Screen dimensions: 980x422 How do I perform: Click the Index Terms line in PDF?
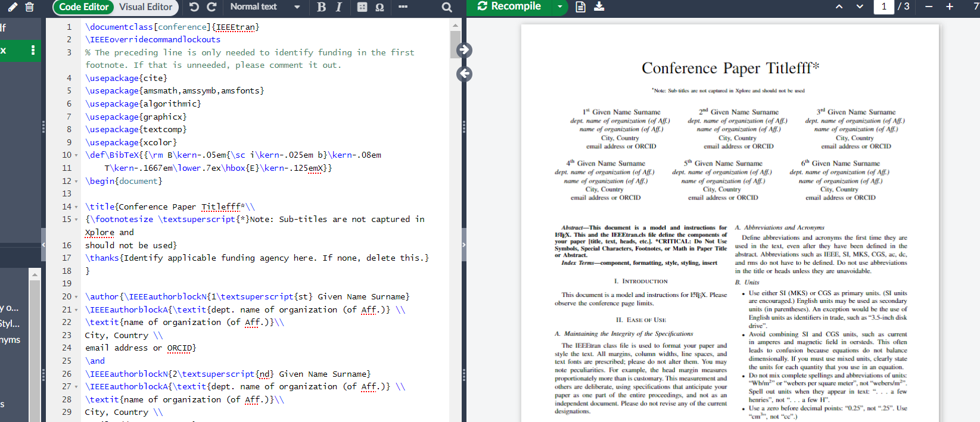(x=639, y=262)
